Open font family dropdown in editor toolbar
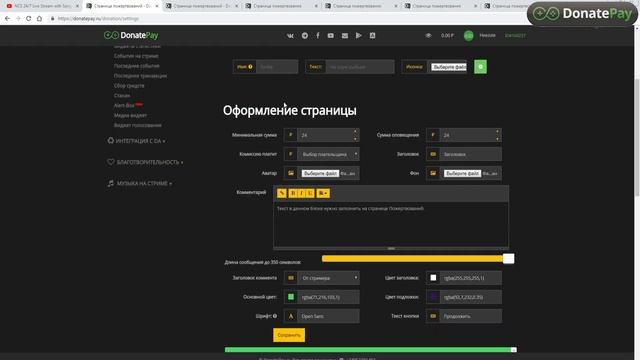This screenshot has width=640, height=360. [323, 193]
